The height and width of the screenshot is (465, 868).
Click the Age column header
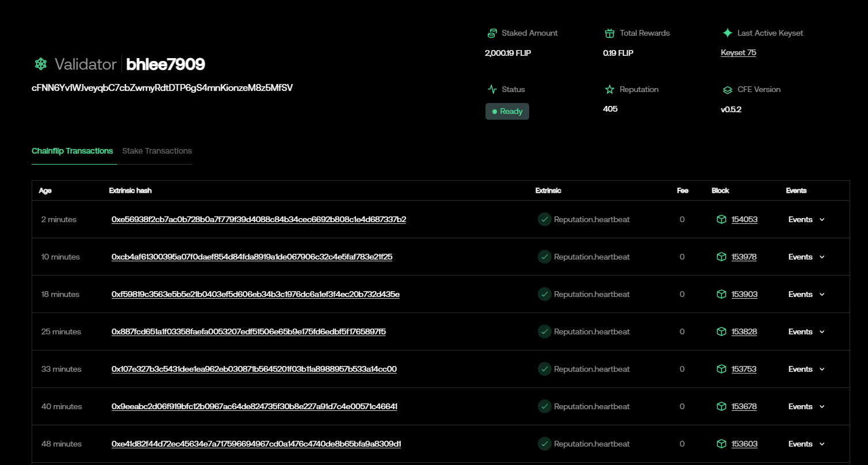point(45,190)
